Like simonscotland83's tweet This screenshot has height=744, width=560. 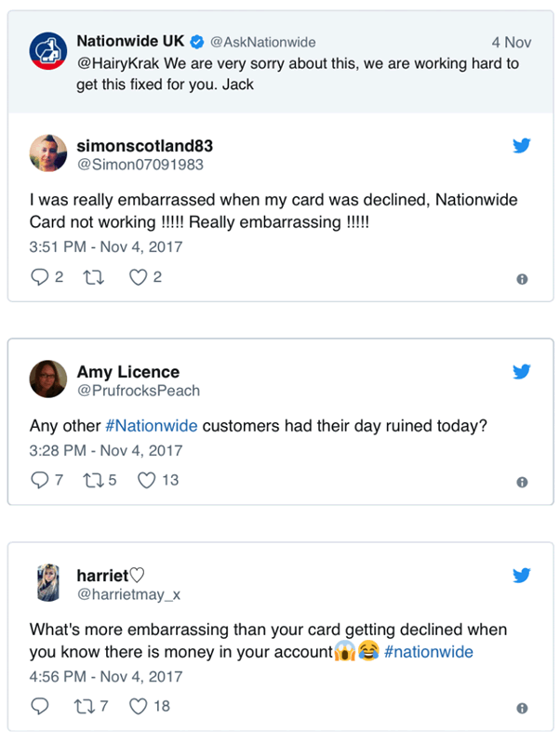pos(139,277)
